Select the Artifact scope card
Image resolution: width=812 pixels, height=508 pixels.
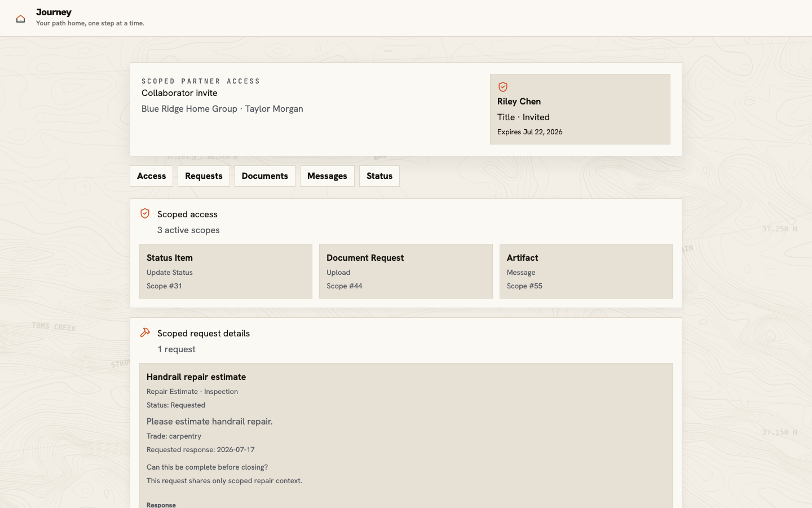(586, 271)
